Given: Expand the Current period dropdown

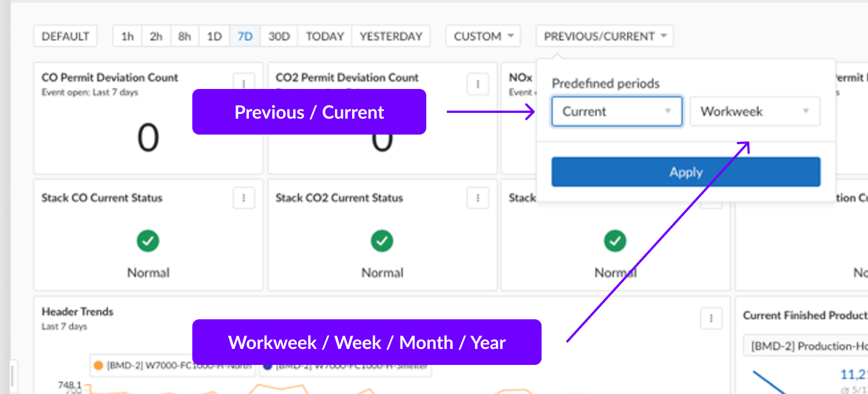Looking at the screenshot, I should (616, 112).
